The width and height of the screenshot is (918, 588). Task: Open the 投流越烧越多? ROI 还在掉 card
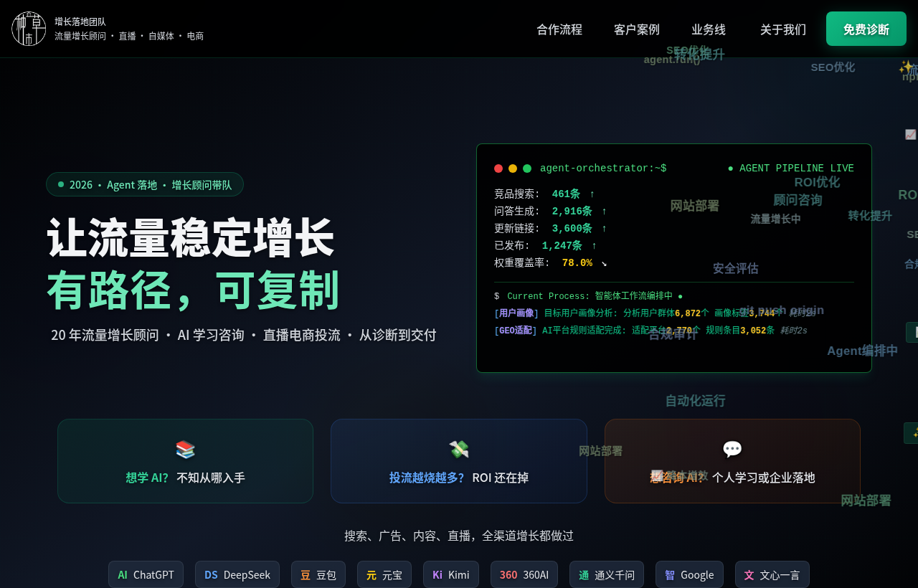(459, 461)
